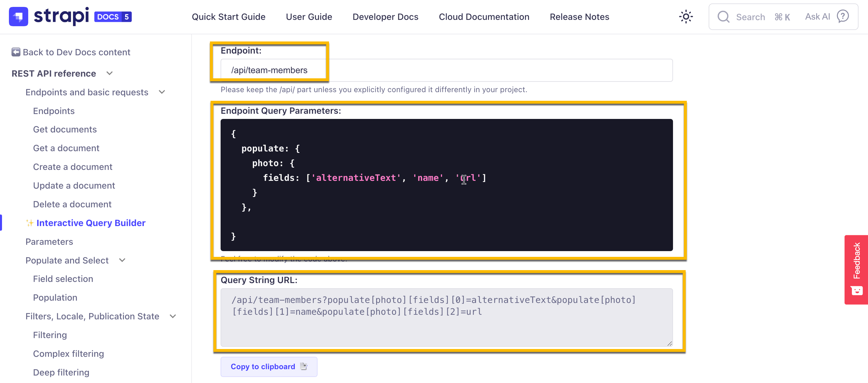Open Cloud Documentation in navbar
This screenshot has width=868, height=383.
[x=484, y=16]
